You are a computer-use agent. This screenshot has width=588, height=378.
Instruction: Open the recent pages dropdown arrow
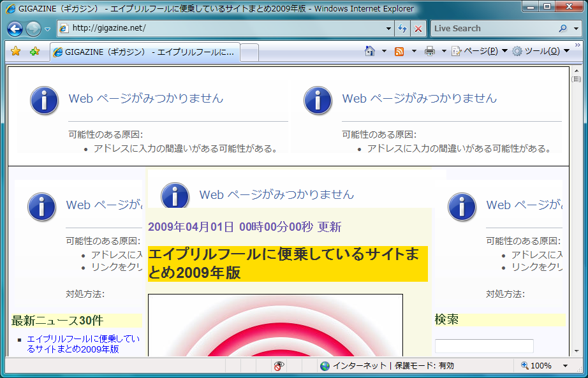47,29
